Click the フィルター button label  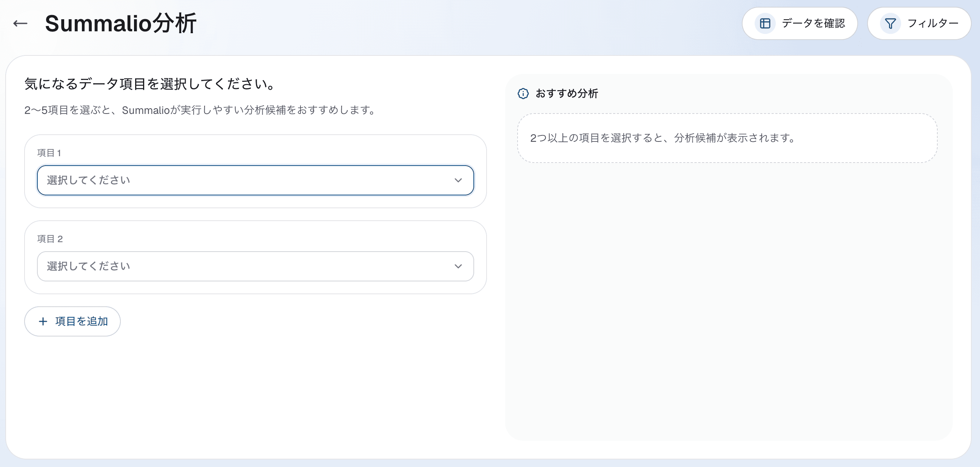coord(933,24)
